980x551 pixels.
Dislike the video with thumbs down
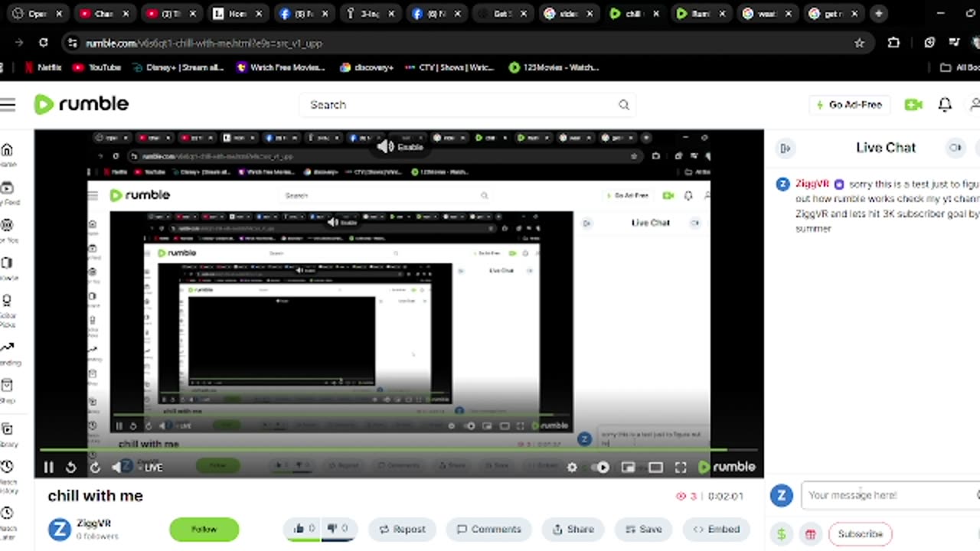[x=338, y=529]
